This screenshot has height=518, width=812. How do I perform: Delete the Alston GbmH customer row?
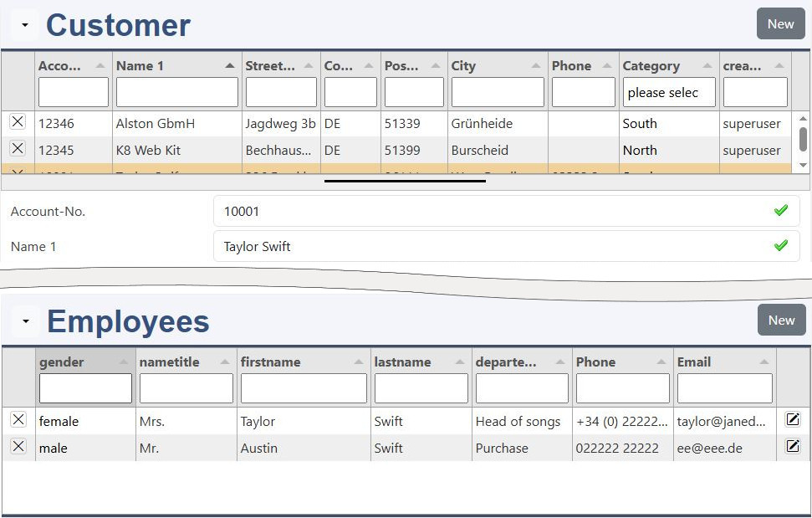[x=18, y=122]
